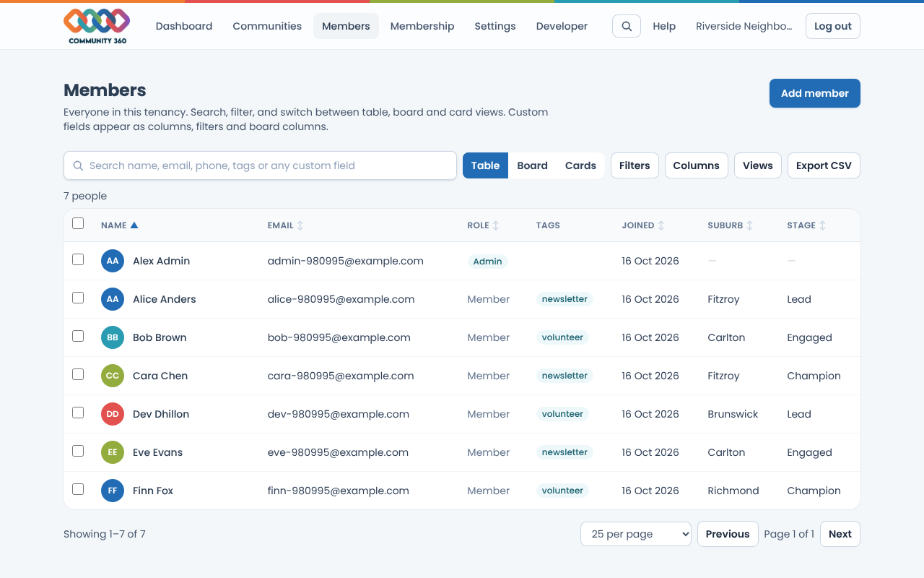
Task: Open the Communities nav item
Action: 267,26
